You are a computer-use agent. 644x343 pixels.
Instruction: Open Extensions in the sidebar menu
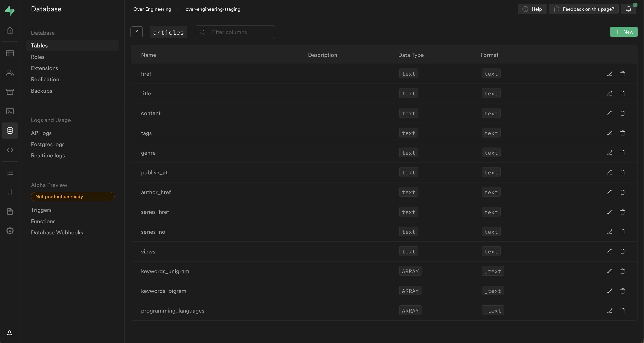(x=45, y=68)
